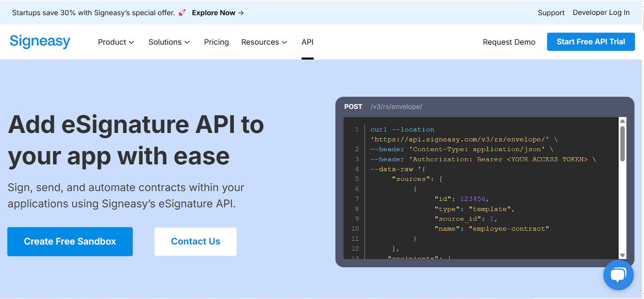644x299 pixels.
Task: Click the code panel scroll up arrow
Action: click(623, 121)
